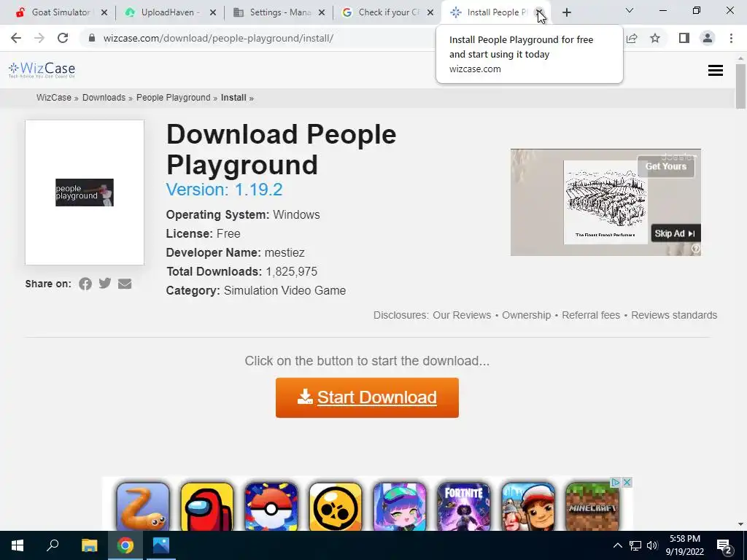747x560 pixels.
Task: Click the browser forward arrow
Action: click(39, 38)
